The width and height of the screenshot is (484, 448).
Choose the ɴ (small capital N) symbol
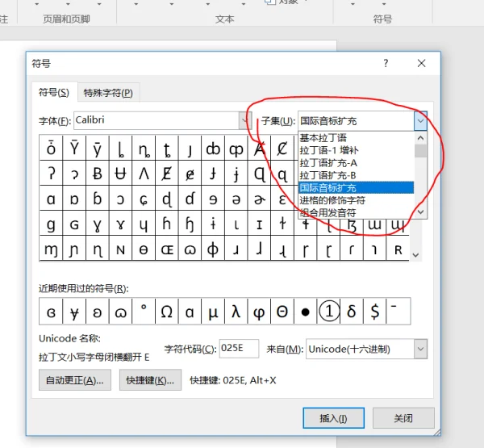pos(120,249)
